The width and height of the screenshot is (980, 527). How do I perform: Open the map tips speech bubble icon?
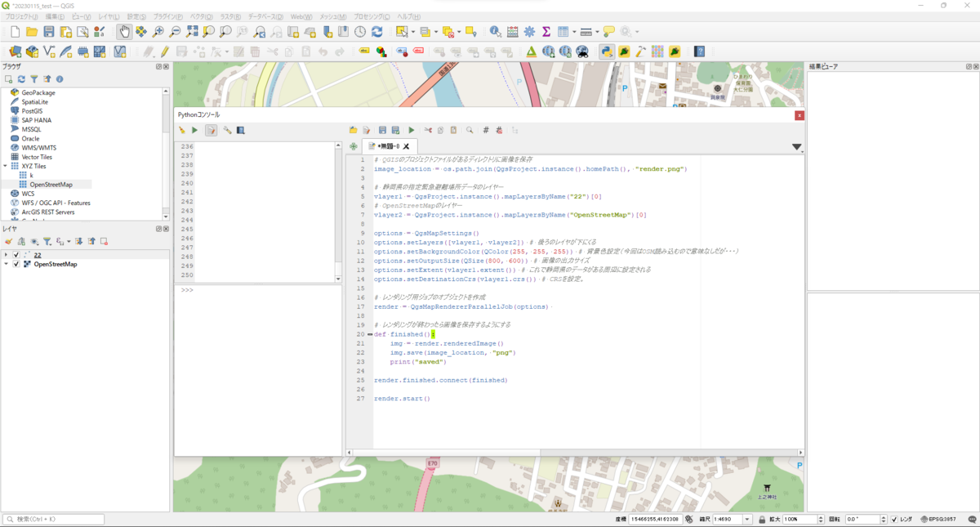609,32
